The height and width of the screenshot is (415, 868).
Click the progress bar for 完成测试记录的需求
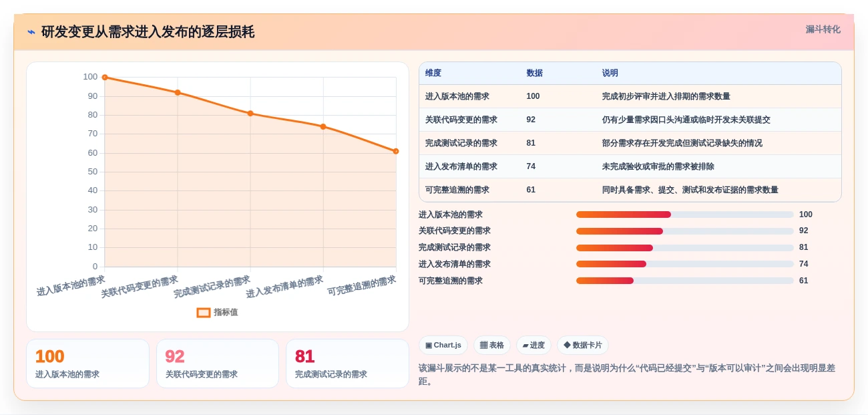[x=685, y=248]
